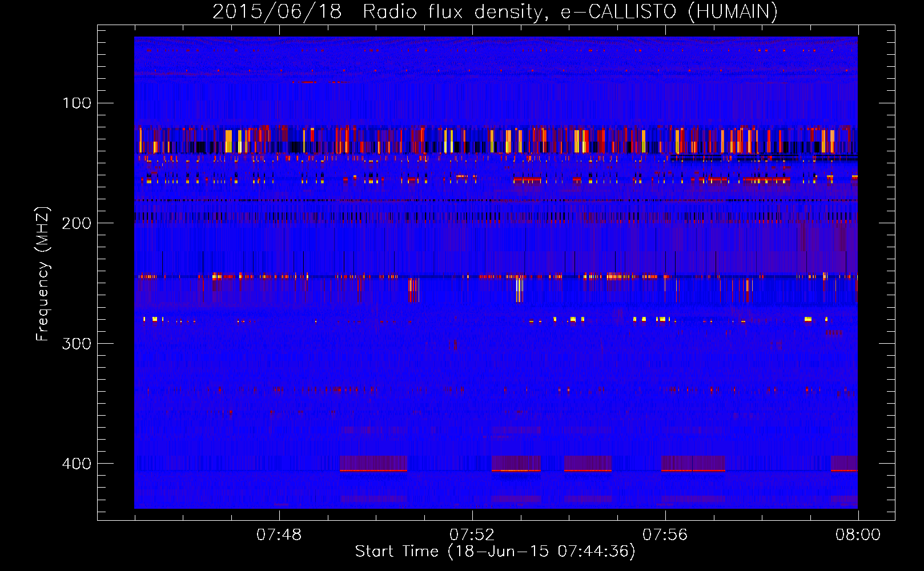Select the 400 frequency tick label
Screen dimensions: 924x571
[77, 463]
